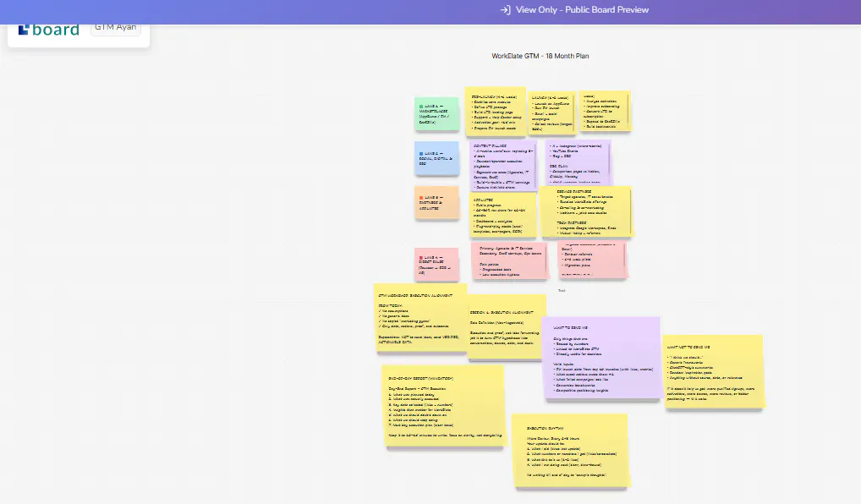Viewport: 861px width, 504px height.
Task: Select the pink Primary: Agencies & IT Services note
Action: 509,260
